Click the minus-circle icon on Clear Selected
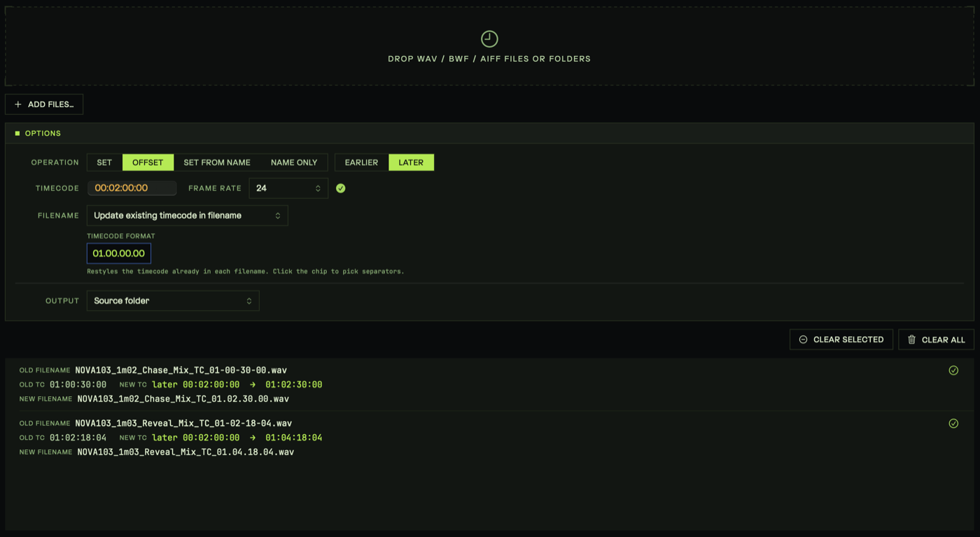Screen dimensions: 980x537 [803, 340]
